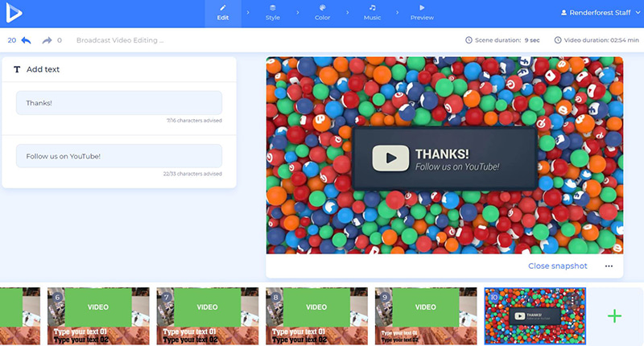Screen dimensions: 644x346
Task: Select scene 9 thumbnail
Action: click(x=426, y=316)
